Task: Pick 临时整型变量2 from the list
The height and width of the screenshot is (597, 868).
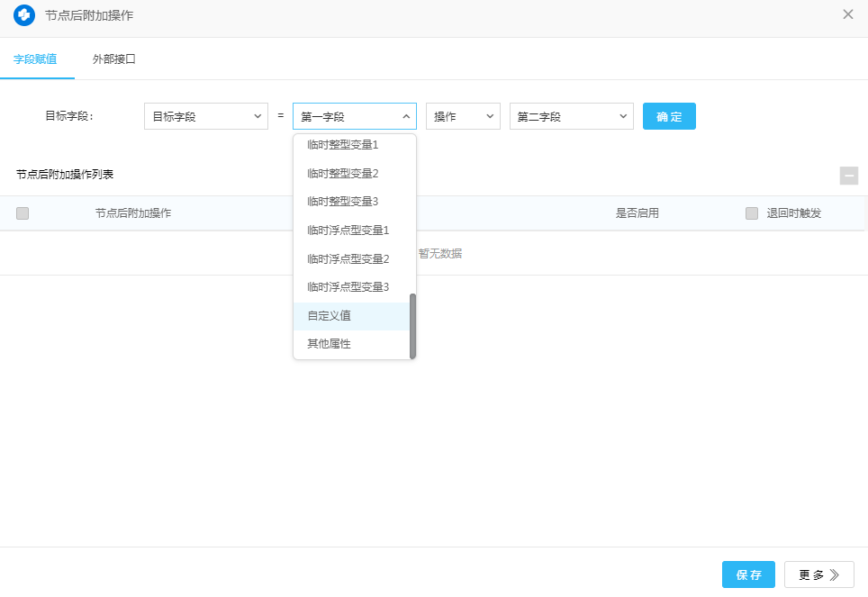Action: 343,173
